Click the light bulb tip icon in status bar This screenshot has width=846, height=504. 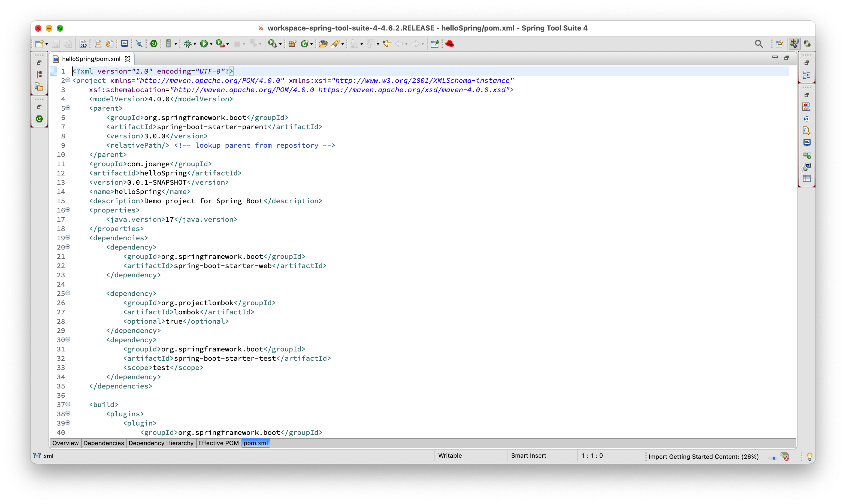point(810,456)
